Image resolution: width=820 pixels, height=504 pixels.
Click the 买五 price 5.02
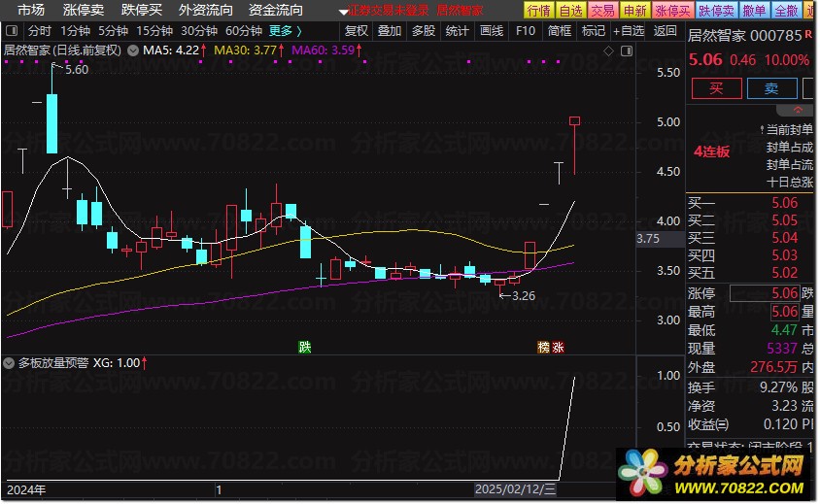point(784,273)
